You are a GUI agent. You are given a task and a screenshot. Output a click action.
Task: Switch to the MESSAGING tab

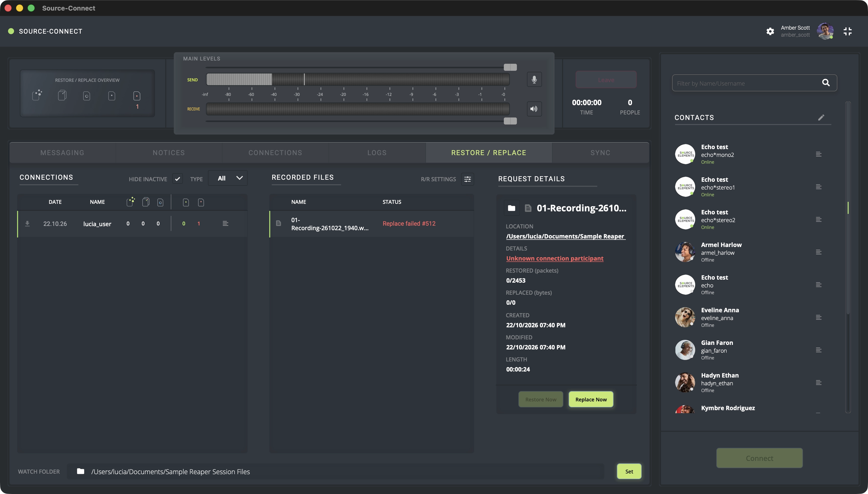tap(63, 153)
